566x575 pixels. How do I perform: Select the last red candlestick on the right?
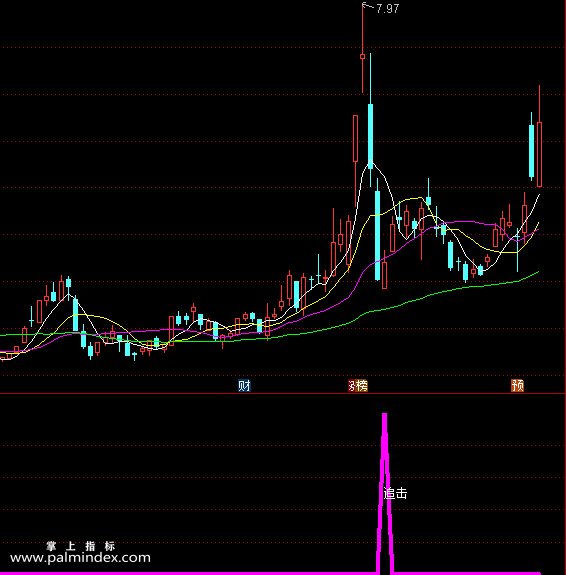pyautogui.click(x=539, y=154)
